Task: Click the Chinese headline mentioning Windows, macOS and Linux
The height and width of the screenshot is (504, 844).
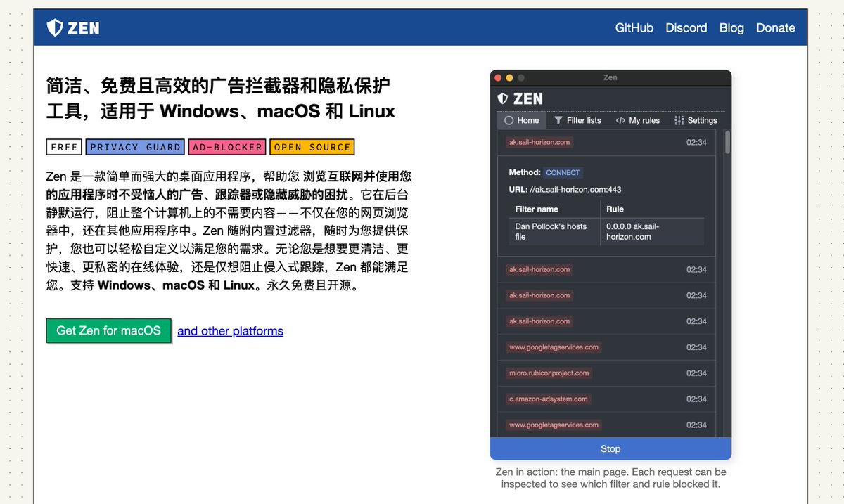Action: pyautogui.click(x=221, y=98)
